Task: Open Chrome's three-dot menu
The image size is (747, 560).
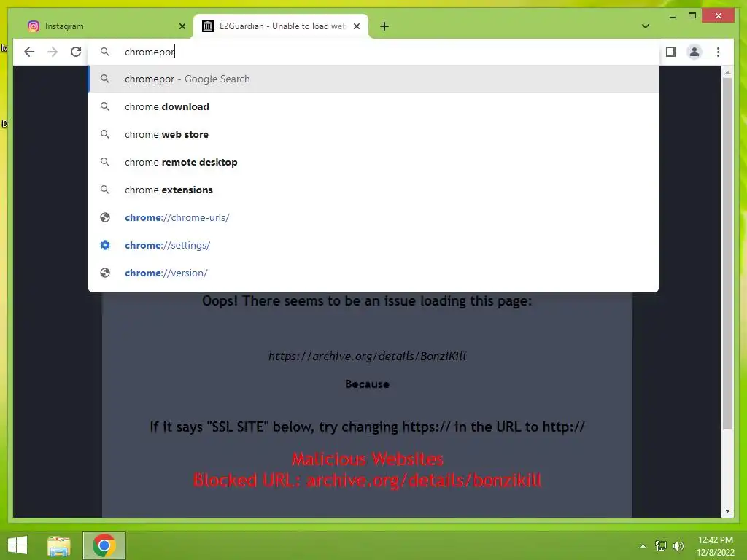Action: pyautogui.click(x=718, y=52)
